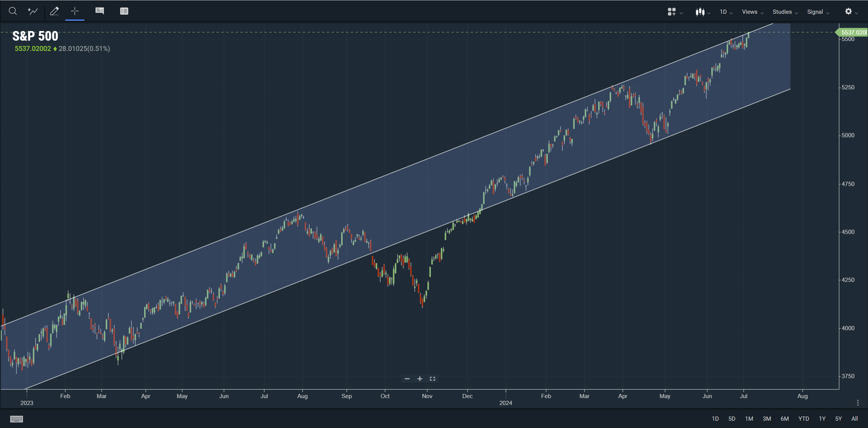The width and height of the screenshot is (868, 428).
Task: Click the 5537.02 current price label
Action: pyautogui.click(x=852, y=33)
